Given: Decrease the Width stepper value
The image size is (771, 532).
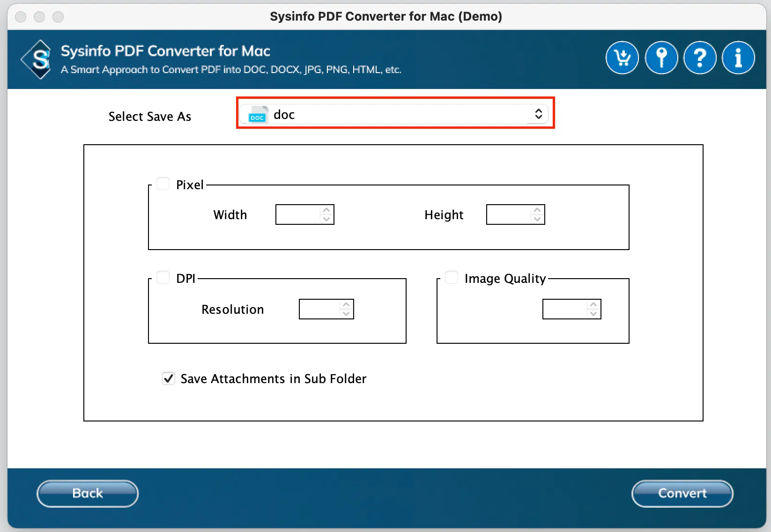Looking at the screenshot, I should click(326, 219).
